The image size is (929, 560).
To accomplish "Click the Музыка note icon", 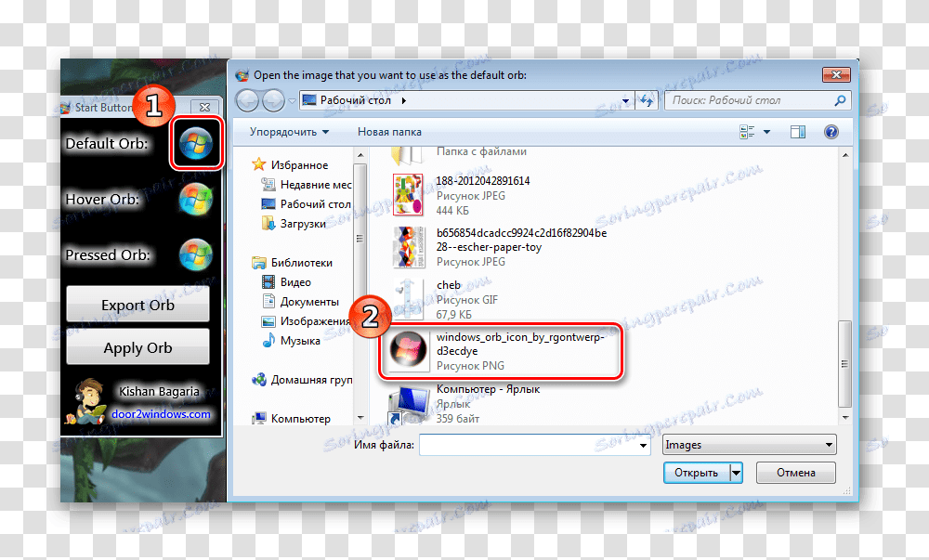I will pyautogui.click(x=268, y=341).
